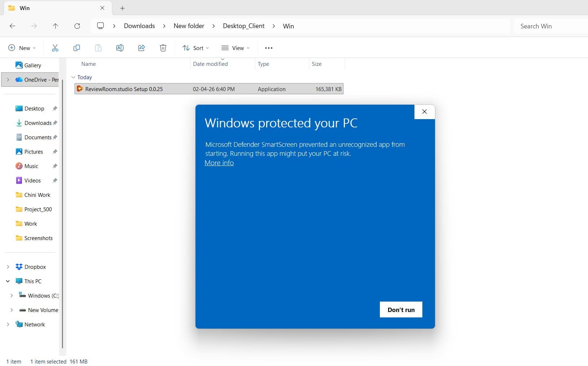Expand the Network tree node
The height and width of the screenshot is (366, 588).
[8, 324]
